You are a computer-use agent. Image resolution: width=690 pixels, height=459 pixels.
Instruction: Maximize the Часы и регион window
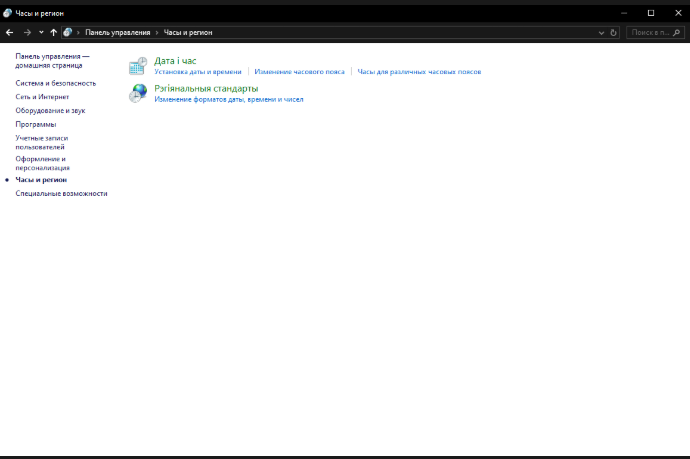651,13
